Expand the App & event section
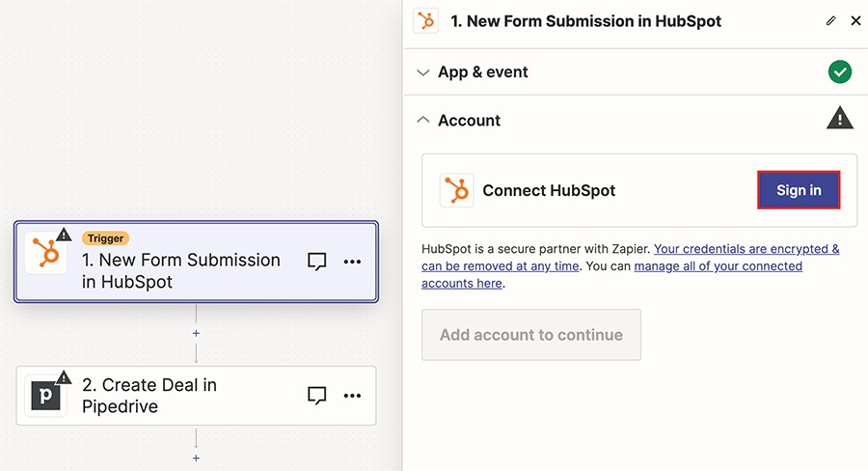The image size is (868, 471). tap(423, 72)
